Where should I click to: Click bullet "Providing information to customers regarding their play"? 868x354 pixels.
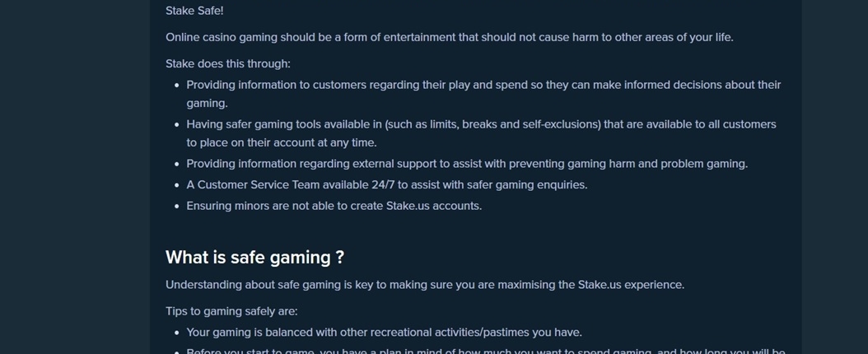[483, 94]
